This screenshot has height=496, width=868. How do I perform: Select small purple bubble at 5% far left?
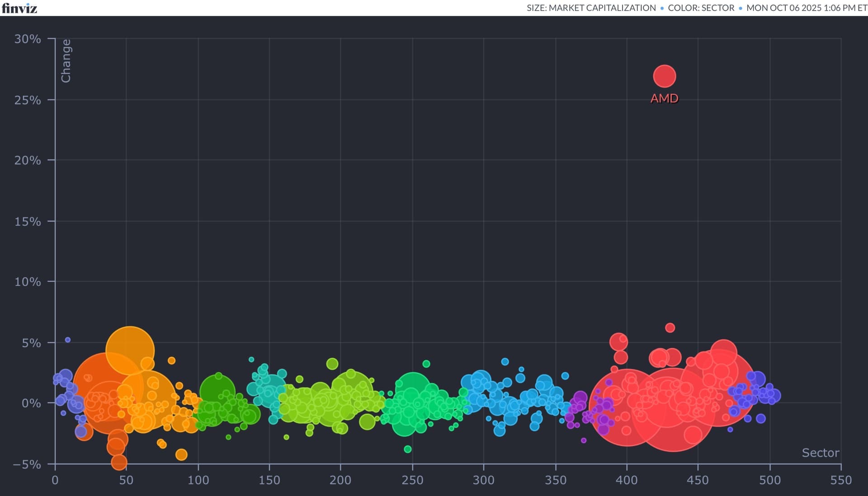pos(68,340)
